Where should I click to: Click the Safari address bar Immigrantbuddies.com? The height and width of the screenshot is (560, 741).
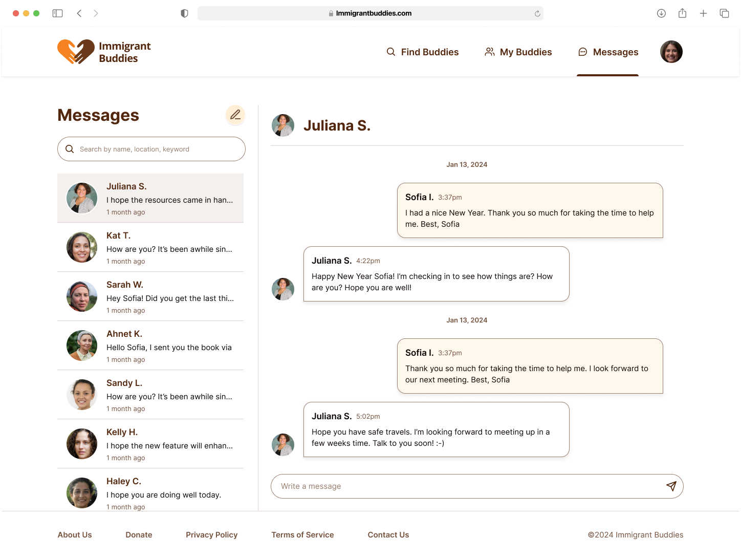pyautogui.click(x=370, y=13)
